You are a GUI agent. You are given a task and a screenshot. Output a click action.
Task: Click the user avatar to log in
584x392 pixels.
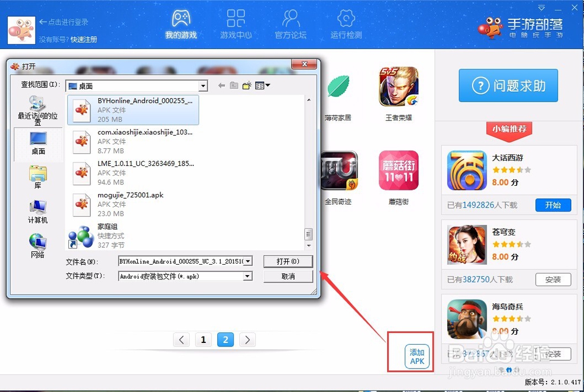tap(21, 30)
